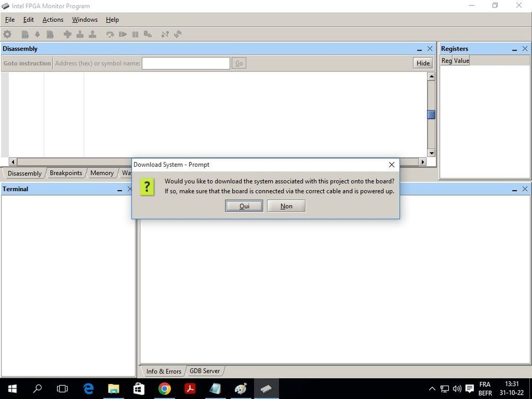Click Oui to download the system
This screenshot has height=399, width=532.
click(244, 206)
